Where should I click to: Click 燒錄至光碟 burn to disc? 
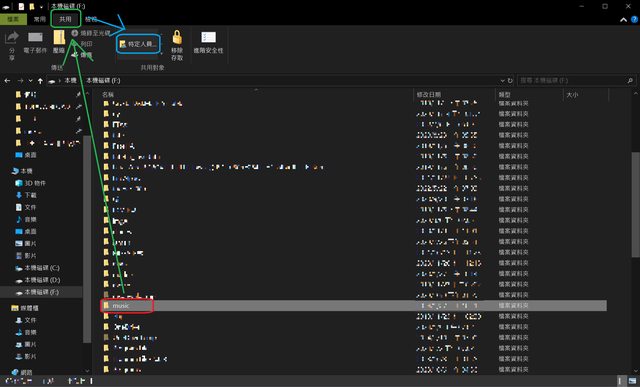(x=91, y=33)
